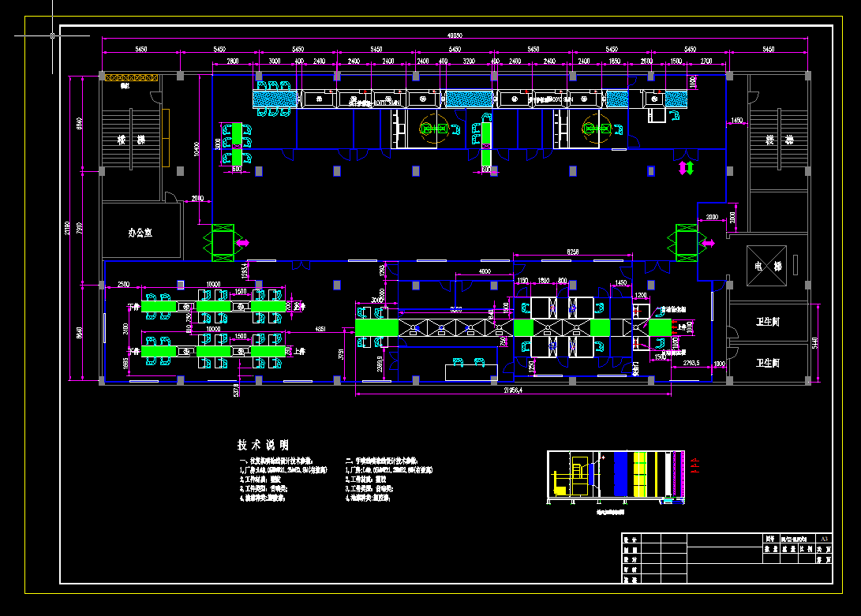The width and height of the screenshot is (861, 616).
Task: Click the A3 sheet size cell in title block
Action: point(824,539)
